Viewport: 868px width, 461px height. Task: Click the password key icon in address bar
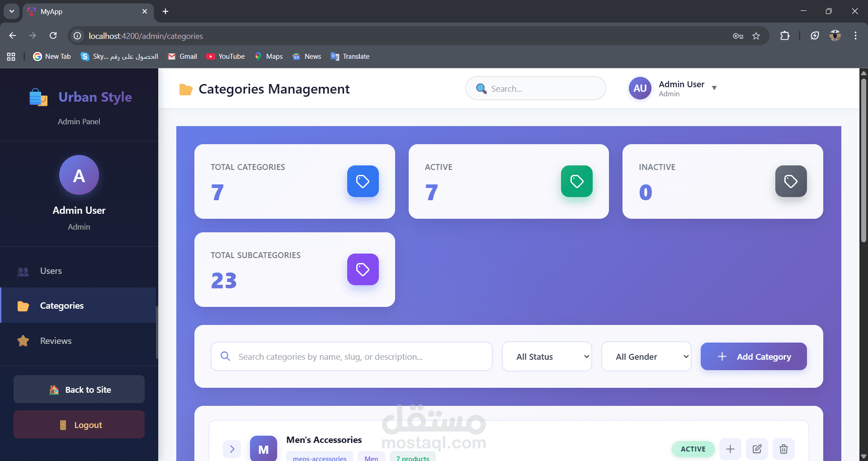tap(738, 36)
